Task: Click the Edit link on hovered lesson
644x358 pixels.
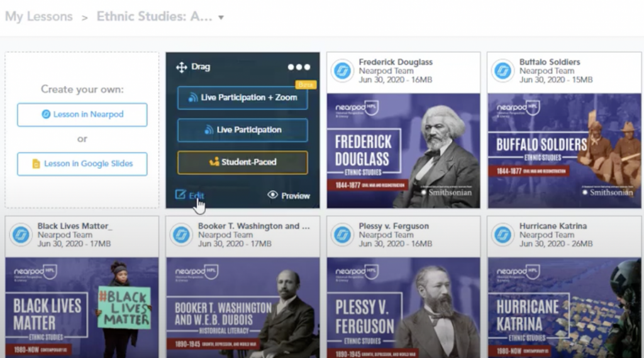Action: [196, 195]
